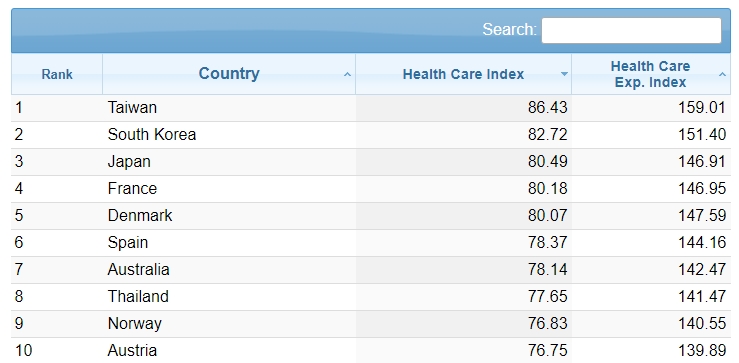Select the Taiwan row
The height and width of the screenshot is (363, 739).
(x=371, y=108)
